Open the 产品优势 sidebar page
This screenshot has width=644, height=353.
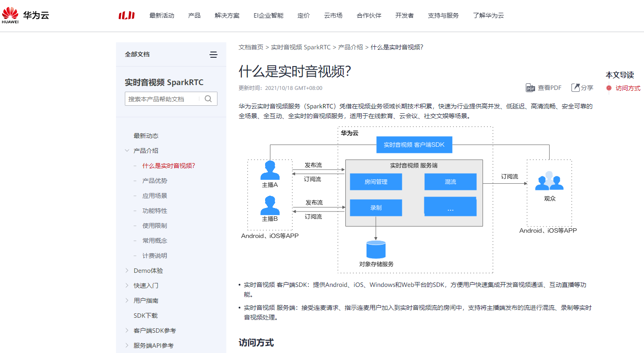tap(155, 181)
